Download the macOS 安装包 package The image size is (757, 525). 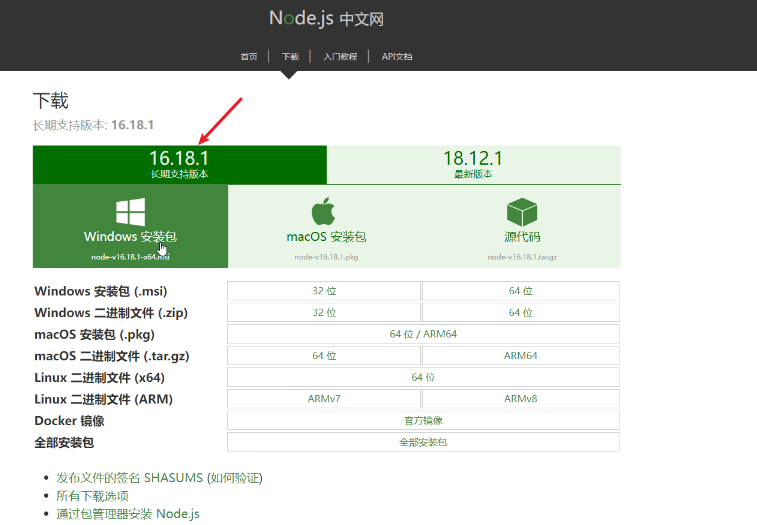point(326,226)
